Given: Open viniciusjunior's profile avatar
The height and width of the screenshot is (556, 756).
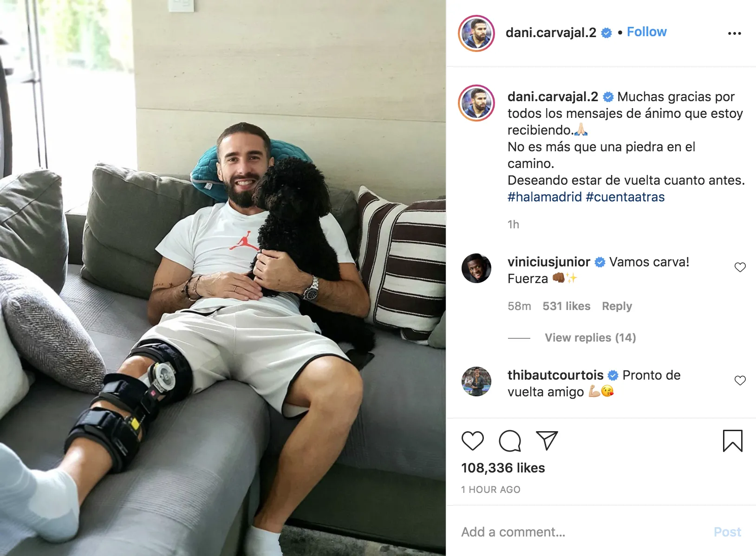Looking at the screenshot, I should coord(476,268).
